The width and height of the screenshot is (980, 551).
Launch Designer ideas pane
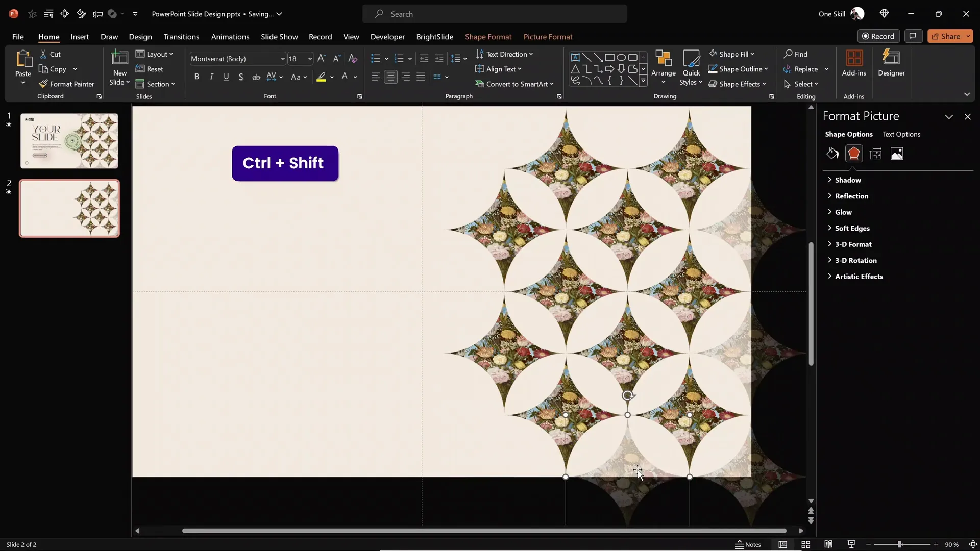pyautogui.click(x=891, y=62)
